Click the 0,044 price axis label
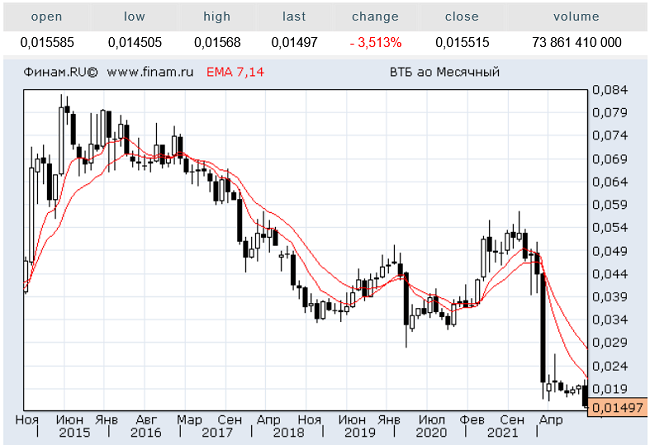This screenshot has width=650, height=445. coord(610,274)
